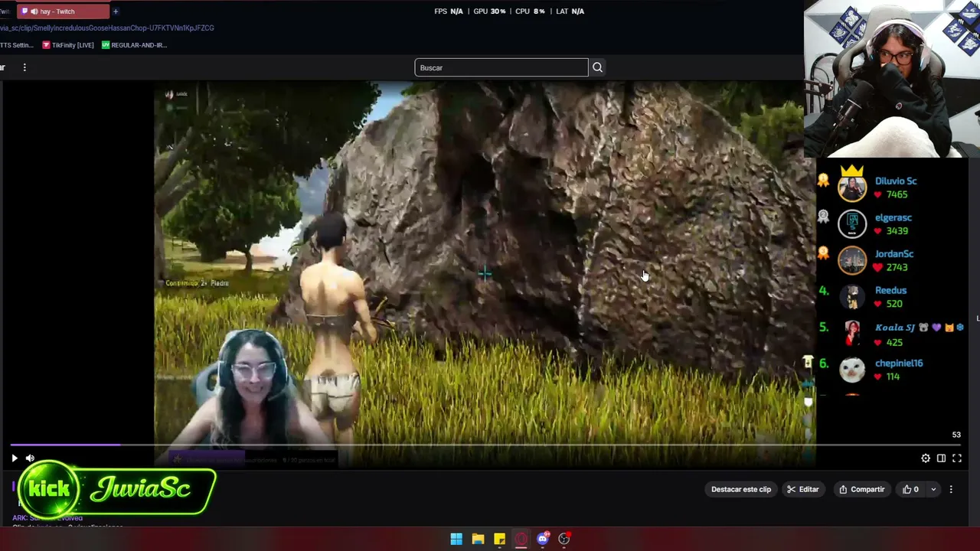This screenshot has height=551, width=980.
Task: Open clip player settings gear
Action: tap(926, 458)
